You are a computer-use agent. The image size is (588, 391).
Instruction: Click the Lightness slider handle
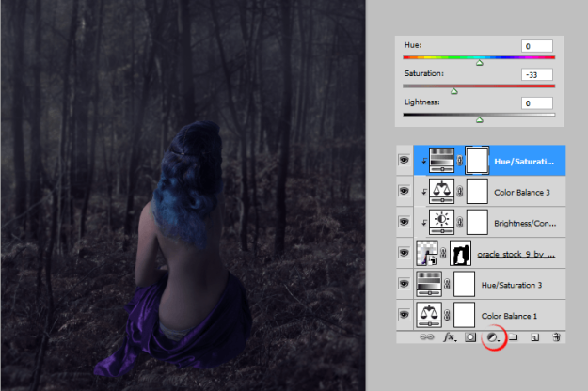(x=479, y=120)
